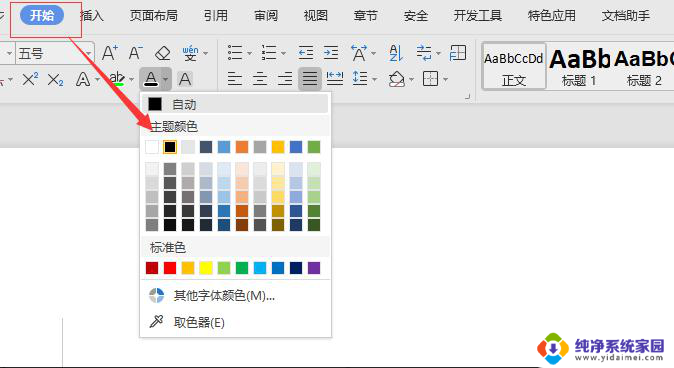Go to the 审阅 tab

click(266, 16)
